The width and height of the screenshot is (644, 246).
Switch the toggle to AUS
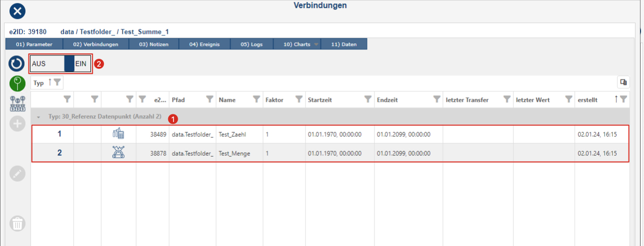tap(46, 64)
